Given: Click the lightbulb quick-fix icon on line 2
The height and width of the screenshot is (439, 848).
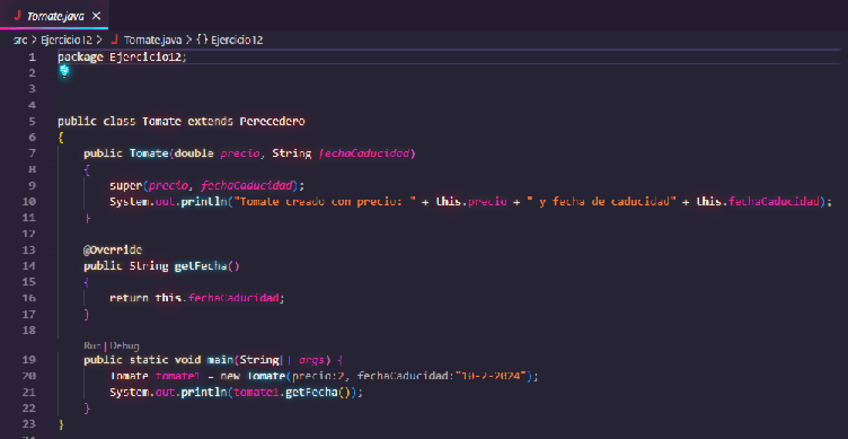Looking at the screenshot, I should click(64, 71).
